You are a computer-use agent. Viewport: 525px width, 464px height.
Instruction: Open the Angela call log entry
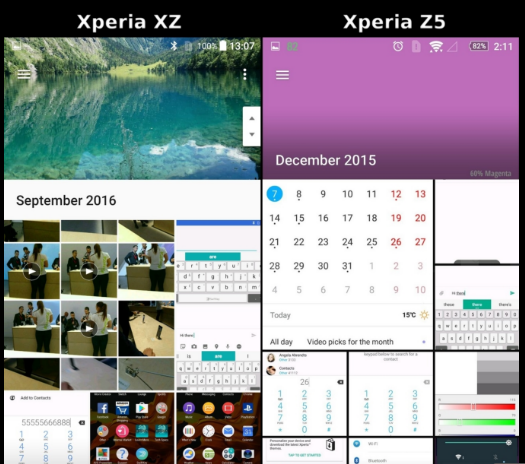coord(304,358)
